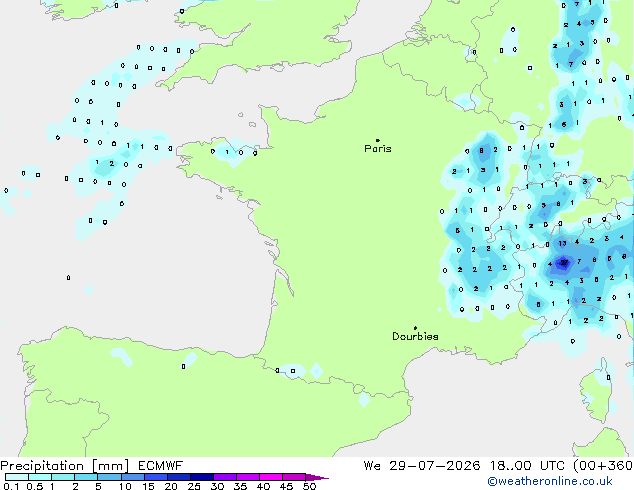The width and height of the screenshot is (634, 490).
Task: Click the Paris city label
Action: [x=378, y=149]
